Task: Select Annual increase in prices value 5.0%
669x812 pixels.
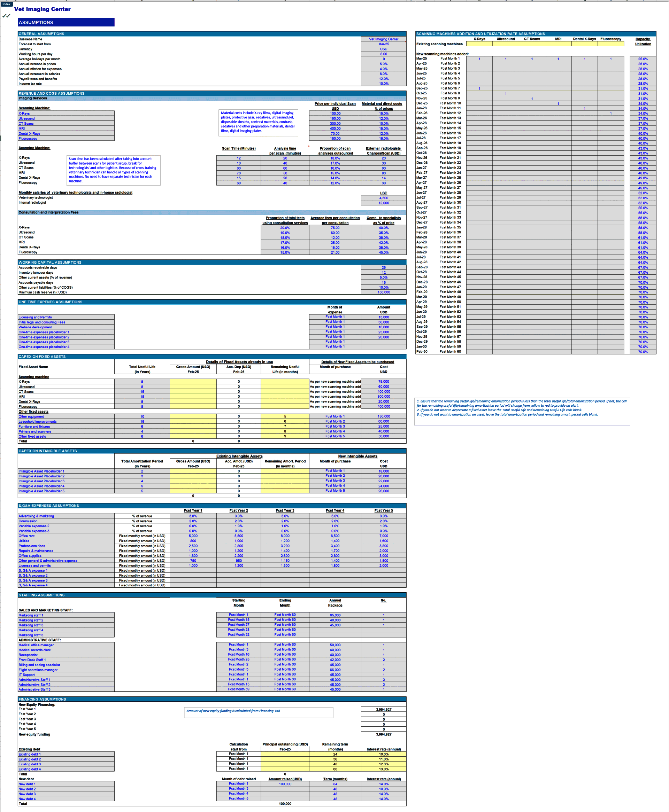Action: [x=383, y=64]
